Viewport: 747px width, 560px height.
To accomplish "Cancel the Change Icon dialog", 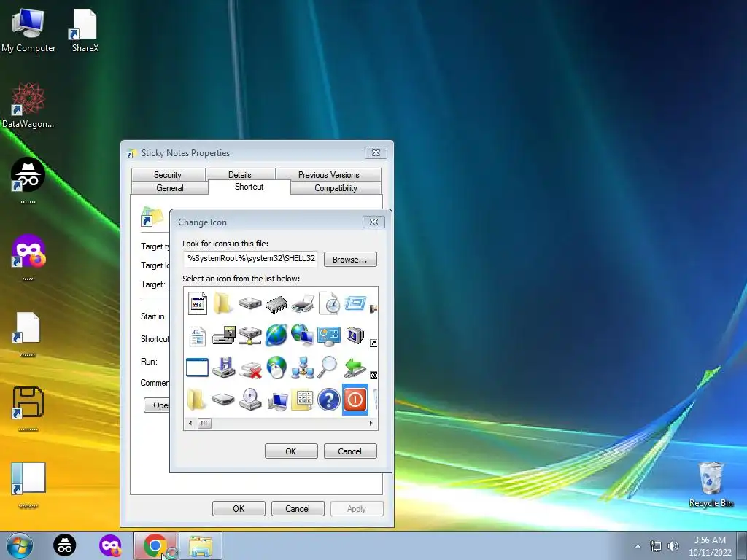I will [x=350, y=451].
